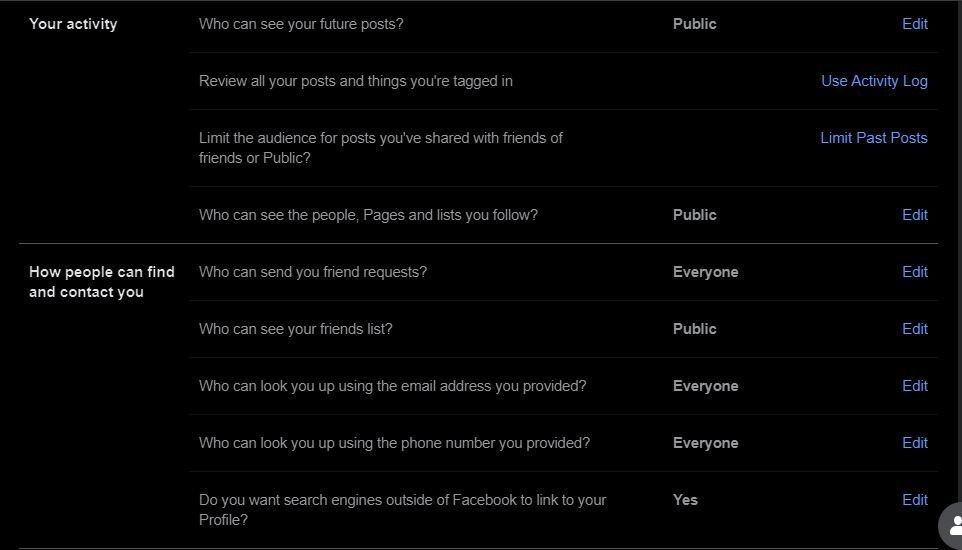Click the Yes value for search engines
This screenshot has width=962, height=550.
pyautogui.click(x=685, y=500)
